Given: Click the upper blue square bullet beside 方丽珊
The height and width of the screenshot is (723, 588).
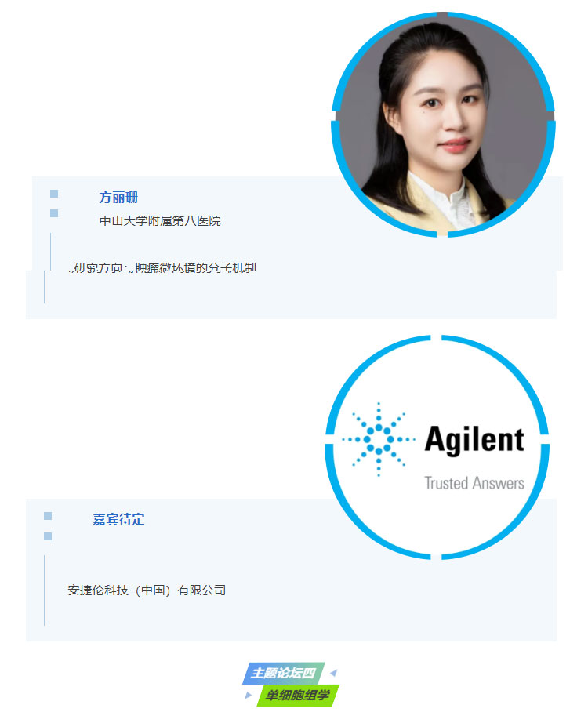Looking at the screenshot, I should 54,194.
